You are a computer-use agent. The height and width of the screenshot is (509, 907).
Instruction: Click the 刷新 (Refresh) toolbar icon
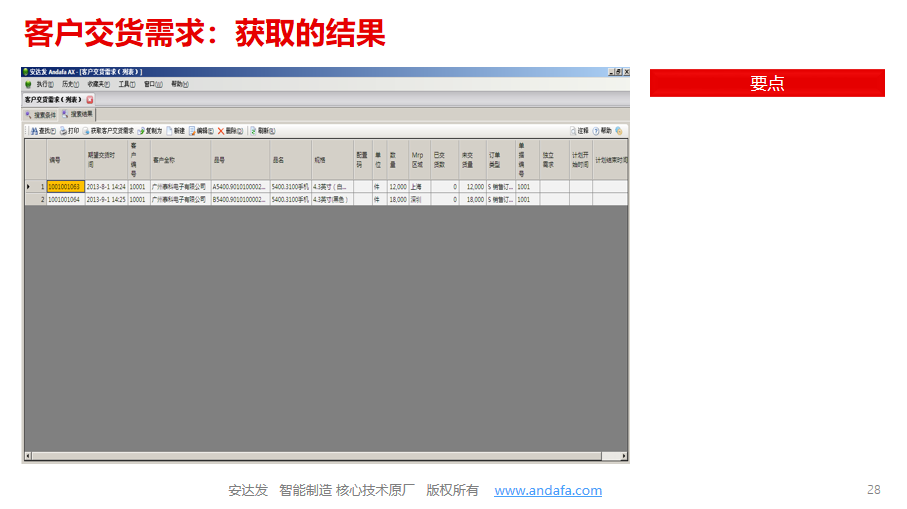coord(254,131)
